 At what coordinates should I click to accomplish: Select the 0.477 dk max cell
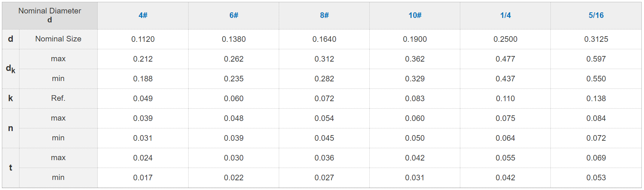[x=506, y=59]
